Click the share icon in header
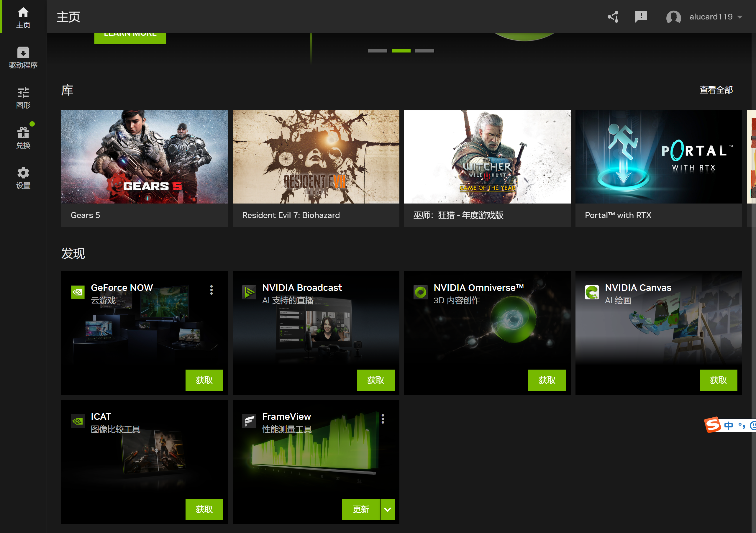Image resolution: width=756 pixels, height=533 pixels. click(x=613, y=17)
